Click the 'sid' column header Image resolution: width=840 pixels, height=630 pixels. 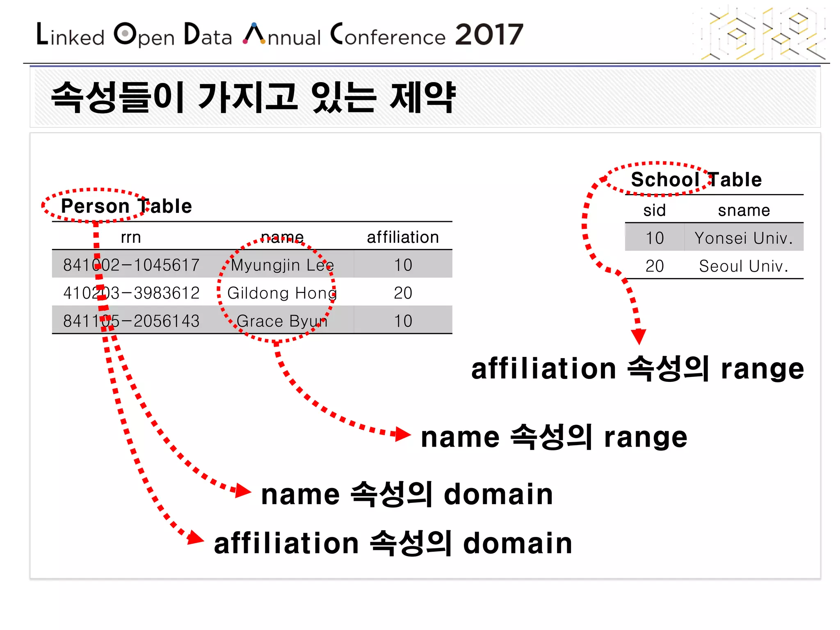(x=654, y=210)
